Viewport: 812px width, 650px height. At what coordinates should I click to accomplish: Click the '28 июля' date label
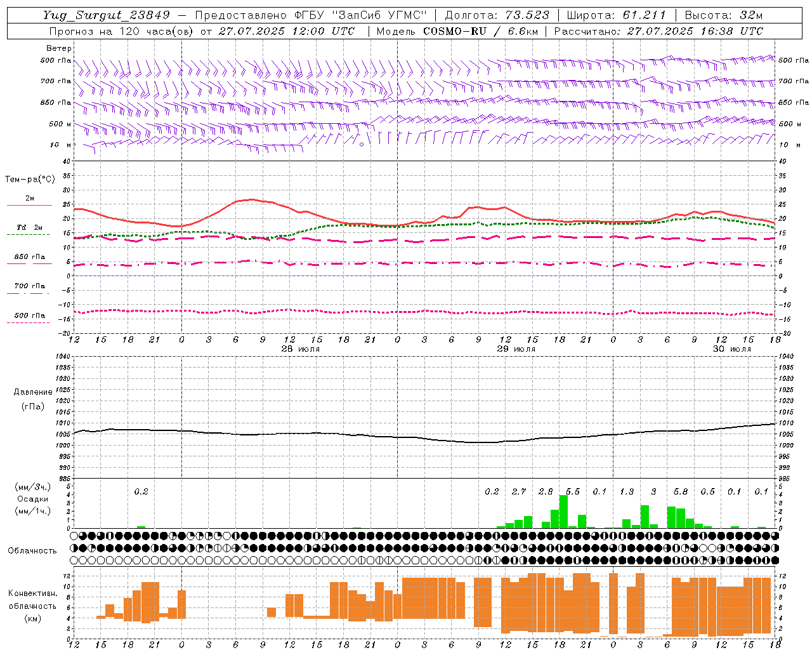click(301, 349)
